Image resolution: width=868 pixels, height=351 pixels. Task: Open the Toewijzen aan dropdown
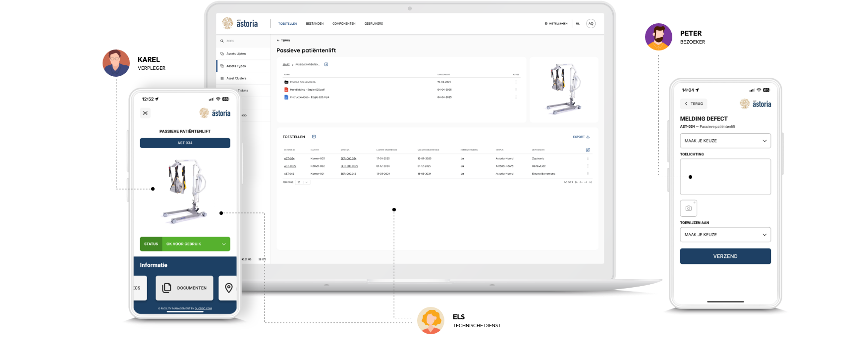pos(725,235)
